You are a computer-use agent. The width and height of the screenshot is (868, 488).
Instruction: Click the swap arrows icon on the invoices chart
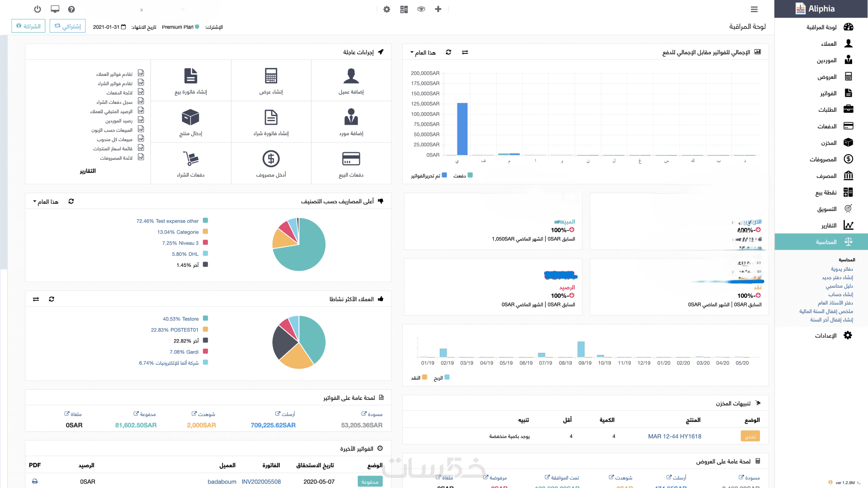[x=465, y=52]
